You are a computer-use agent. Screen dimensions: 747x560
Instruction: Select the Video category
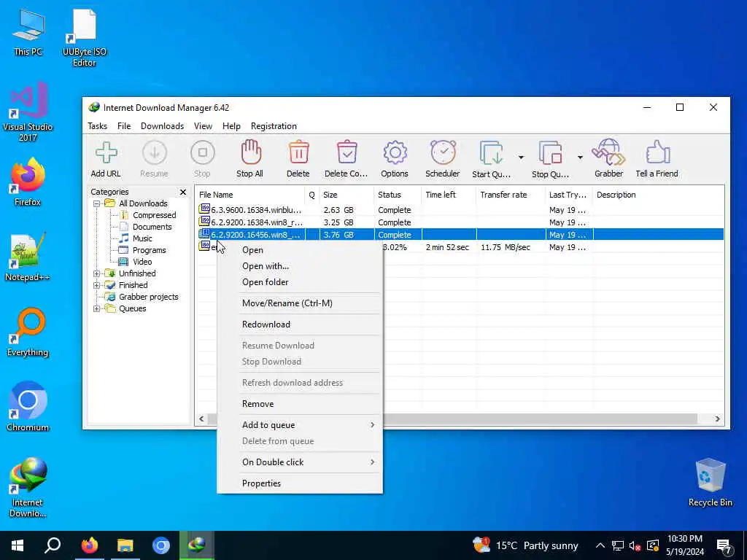point(142,262)
